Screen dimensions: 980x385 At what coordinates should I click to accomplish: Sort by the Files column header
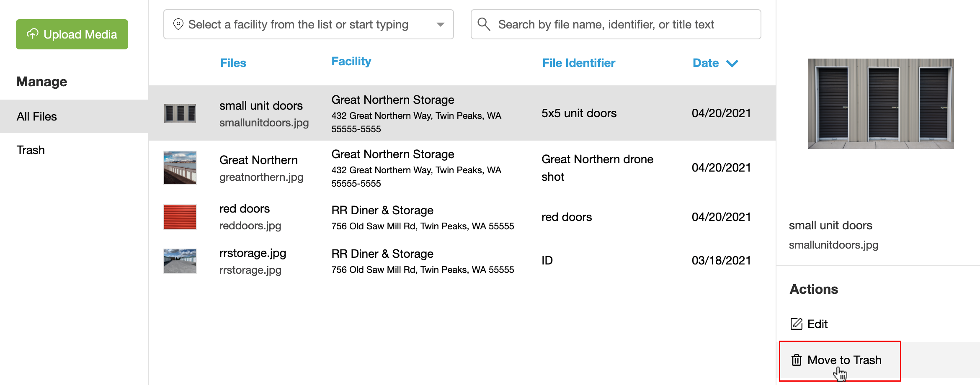(x=233, y=63)
